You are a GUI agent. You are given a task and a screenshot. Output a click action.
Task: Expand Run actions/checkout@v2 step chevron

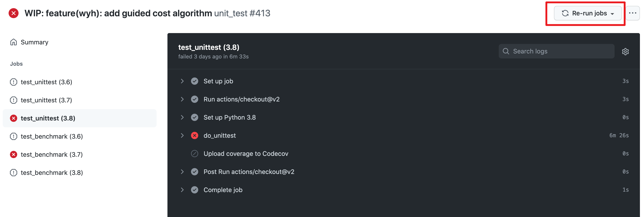(182, 99)
